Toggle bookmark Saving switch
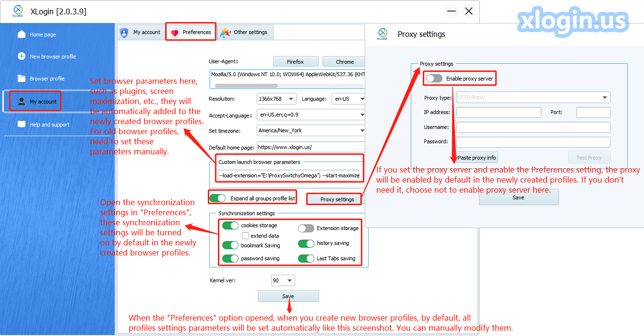The image size is (644, 336). (x=230, y=245)
